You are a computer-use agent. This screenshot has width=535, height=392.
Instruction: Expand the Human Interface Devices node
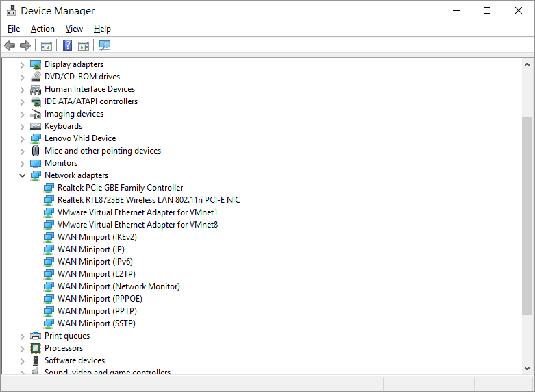(x=22, y=90)
